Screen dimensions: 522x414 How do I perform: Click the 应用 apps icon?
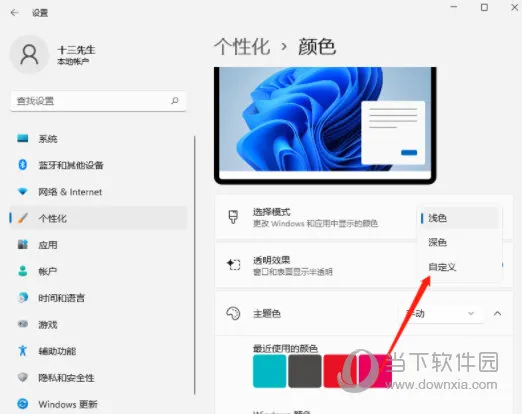(x=23, y=245)
